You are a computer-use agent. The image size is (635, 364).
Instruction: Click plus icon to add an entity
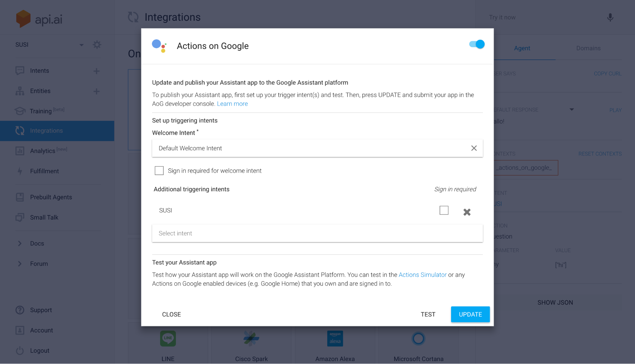point(97,91)
